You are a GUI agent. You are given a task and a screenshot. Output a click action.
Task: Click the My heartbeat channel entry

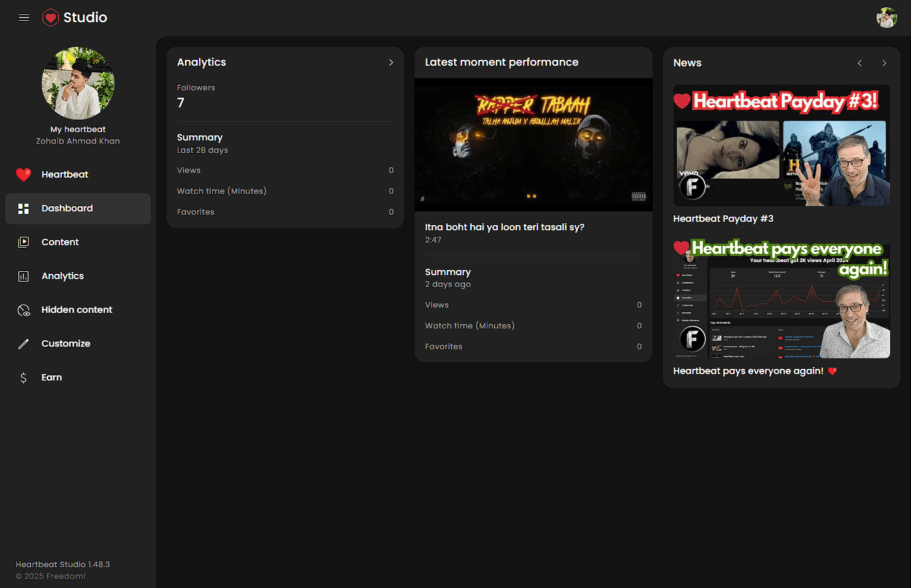pyautogui.click(x=78, y=129)
